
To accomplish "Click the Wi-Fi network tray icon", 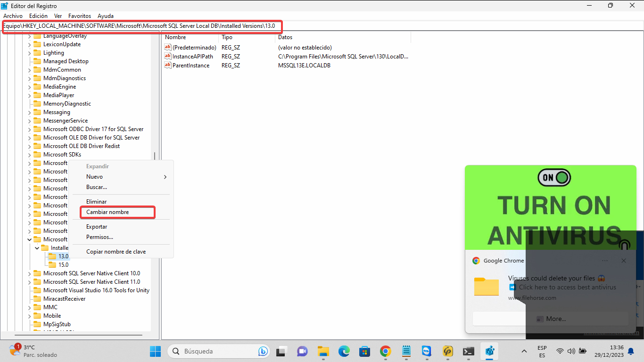I will click(560, 351).
